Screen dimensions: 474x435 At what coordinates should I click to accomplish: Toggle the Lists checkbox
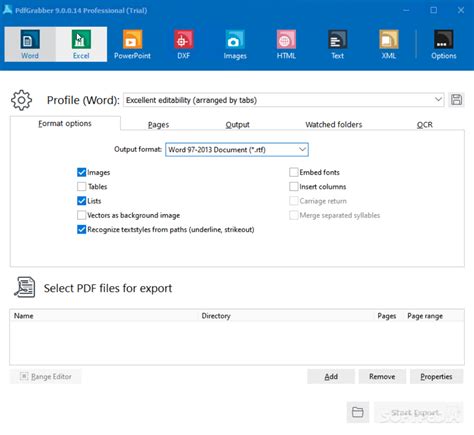81,201
